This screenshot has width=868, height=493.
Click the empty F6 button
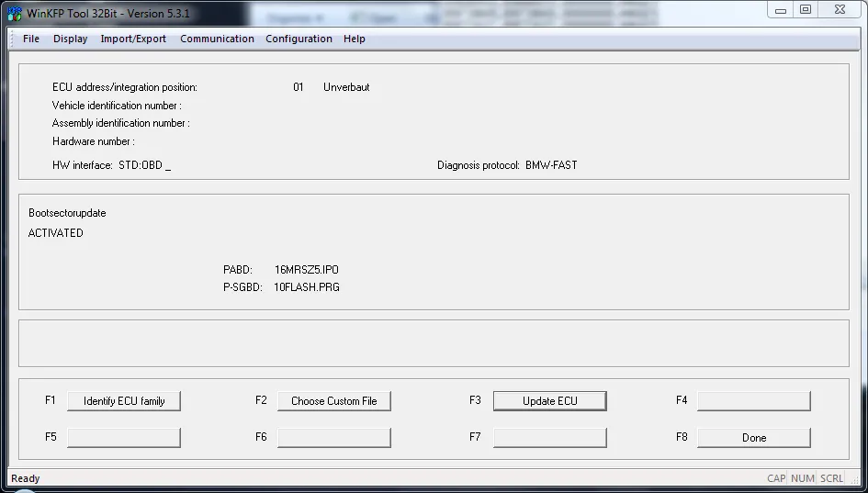pyautogui.click(x=334, y=438)
